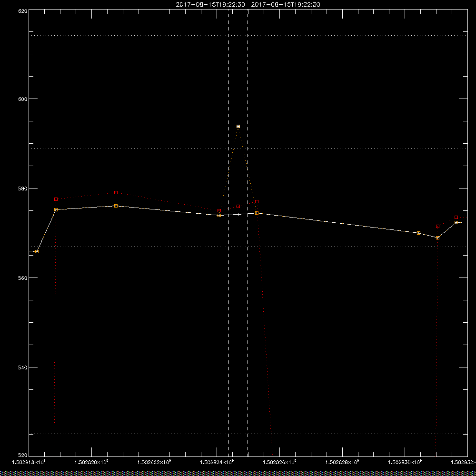Click the 1.502824×10⁹ x-axis label
Viewport: 476px width, 476px height.
[217, 462]
